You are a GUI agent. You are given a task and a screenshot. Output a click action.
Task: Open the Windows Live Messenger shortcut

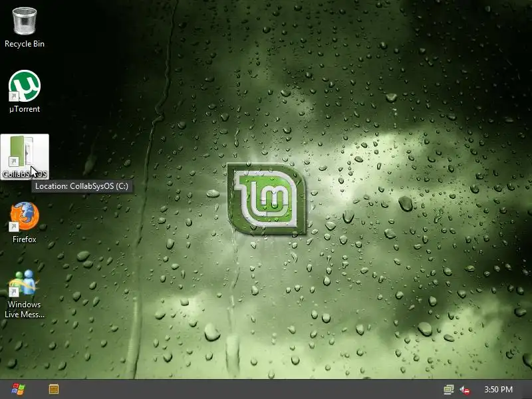24,283
